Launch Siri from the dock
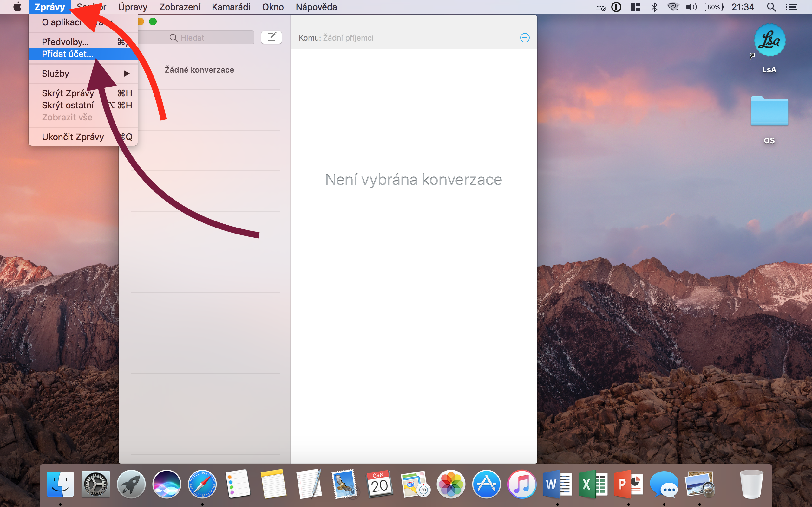This screenshot has width=812, height=507. pos(167,484)
